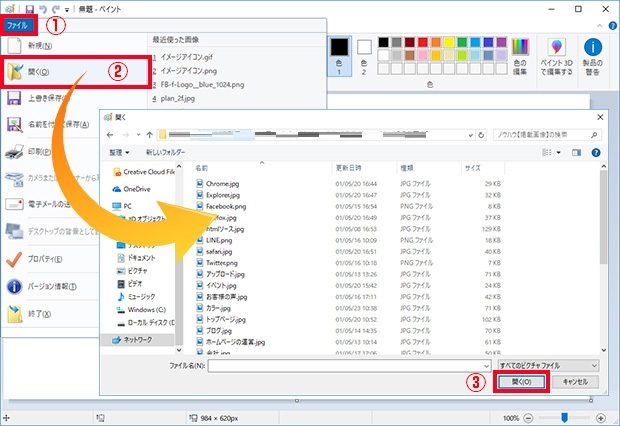This screenshot has width=620, height=426.
Task: Click the save icon in title bar
Action: (x=27, y=8)
